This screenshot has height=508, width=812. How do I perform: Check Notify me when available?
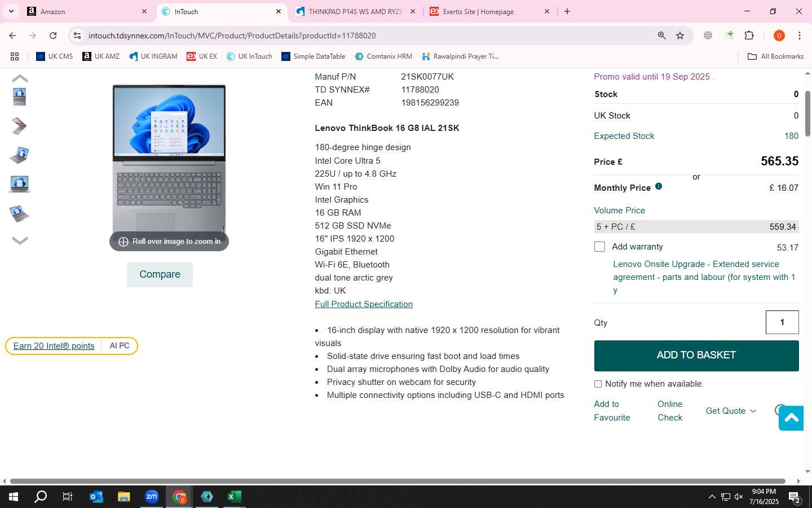point(598,384)
